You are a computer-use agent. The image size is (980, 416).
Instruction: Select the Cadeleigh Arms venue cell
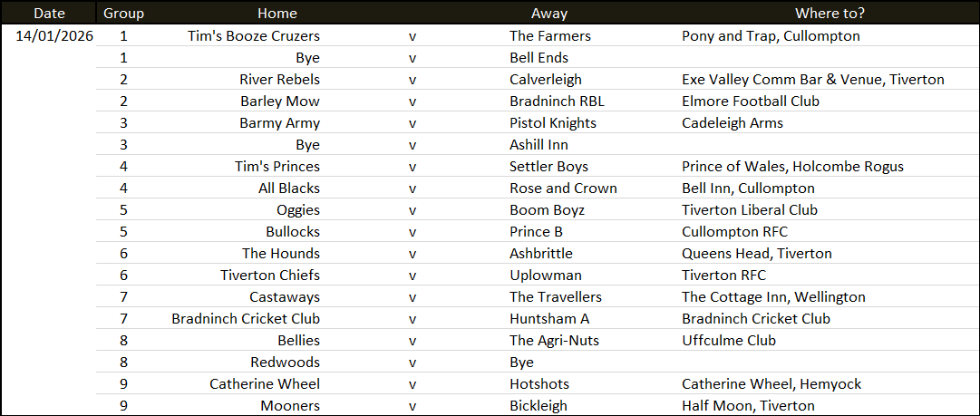(x=733, y=123)
